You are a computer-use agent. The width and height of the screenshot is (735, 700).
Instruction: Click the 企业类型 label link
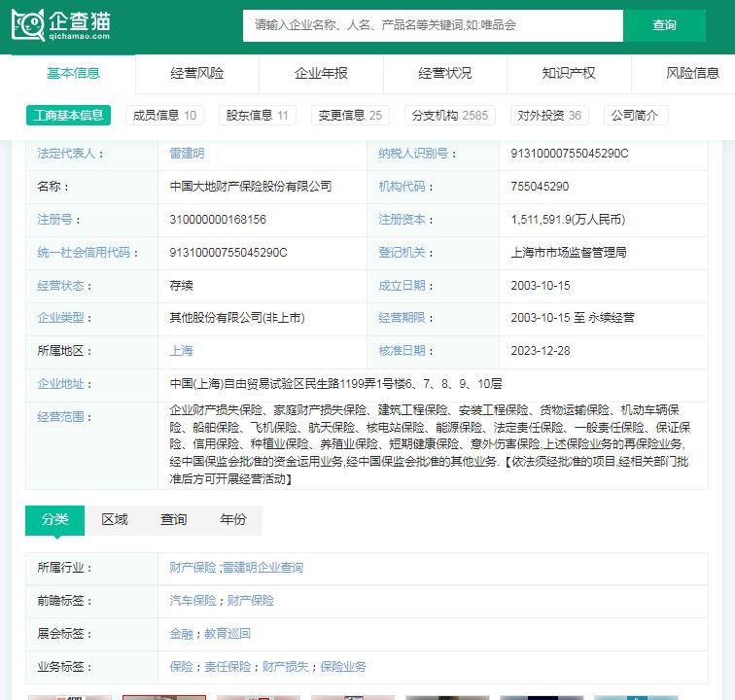coord(60,318)
